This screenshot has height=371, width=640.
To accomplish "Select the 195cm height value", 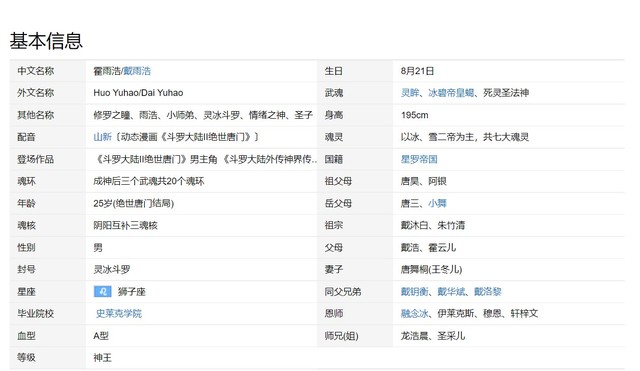I will [415, 115].
